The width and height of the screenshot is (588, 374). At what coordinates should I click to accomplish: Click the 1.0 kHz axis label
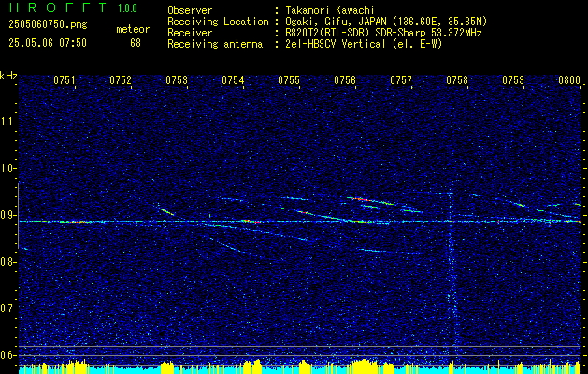7,168
